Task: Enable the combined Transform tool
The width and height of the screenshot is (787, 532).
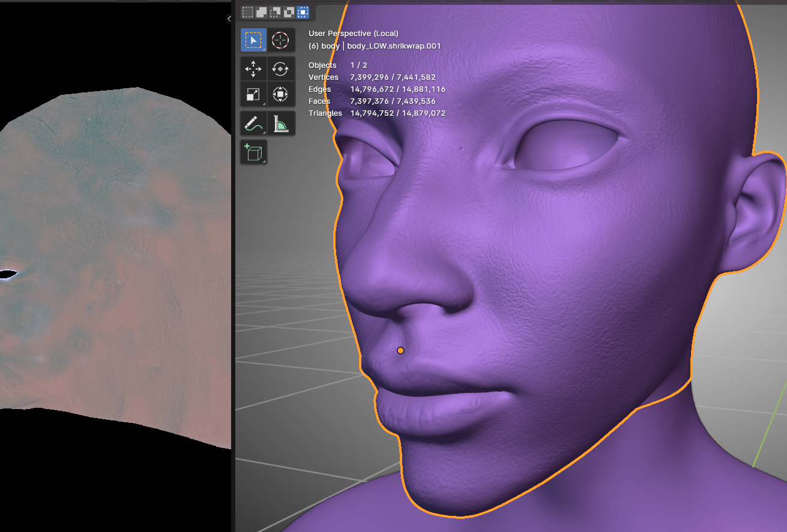Action: (280, 94)
